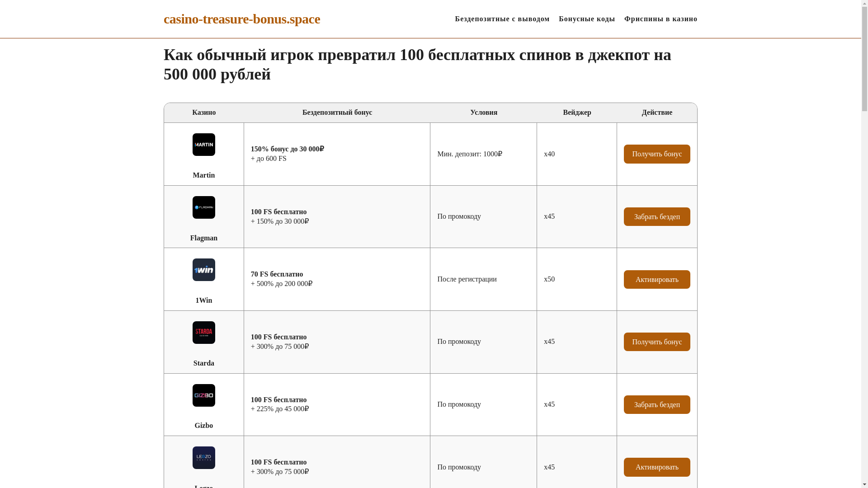Viewport: 868px width, 488px height.
Task: Click the Flagman casino name label
Action: tap(203, 238)
